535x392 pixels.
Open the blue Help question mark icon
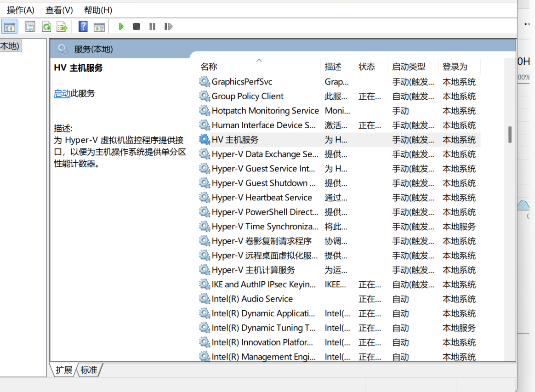point(83,27)
